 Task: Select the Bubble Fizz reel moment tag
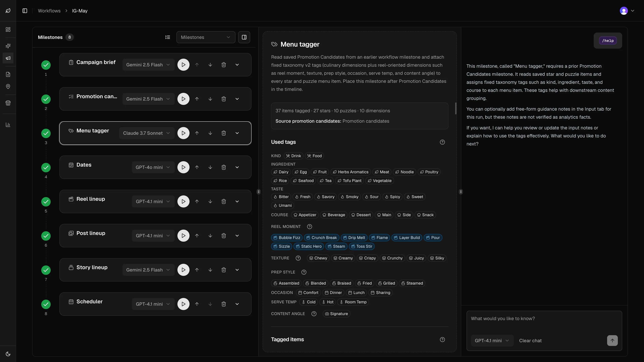(x=287, y=238)
